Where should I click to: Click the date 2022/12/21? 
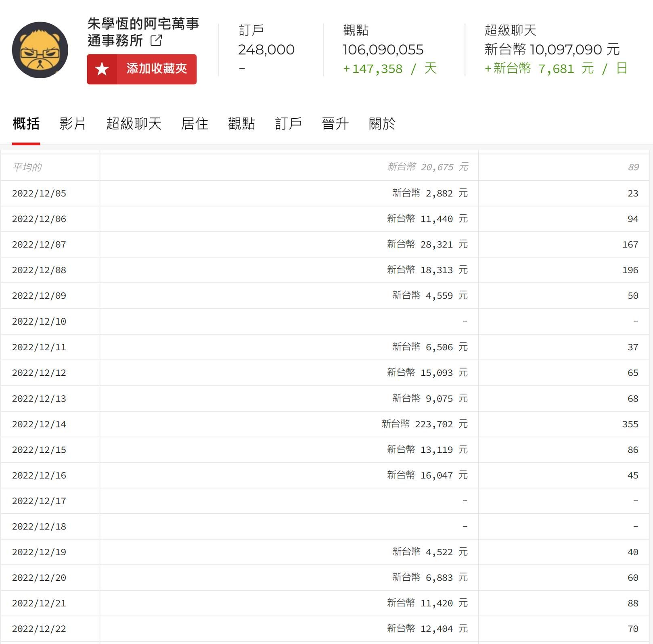point(39,604)
